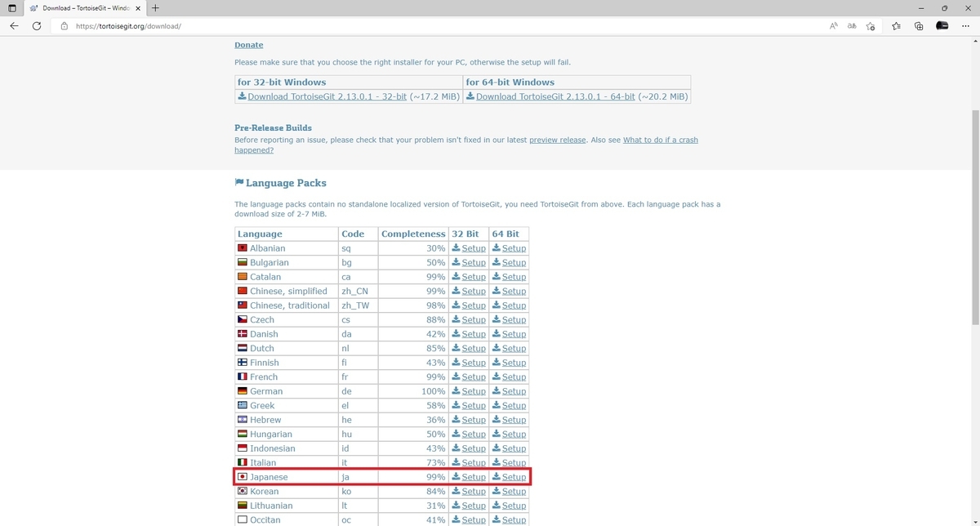Click the Japan flag icon in Japanese row

[x=243, y=477]
